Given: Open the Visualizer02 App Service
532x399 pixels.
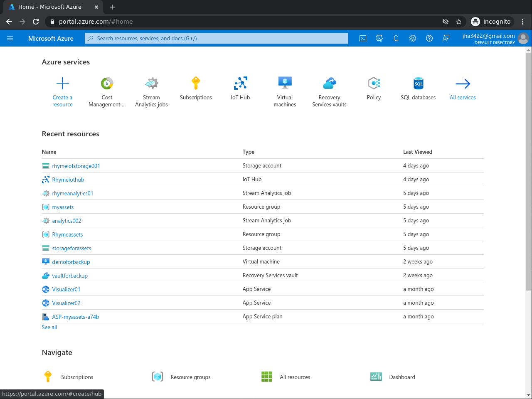Looking at the screenshot, I should 66,303.
